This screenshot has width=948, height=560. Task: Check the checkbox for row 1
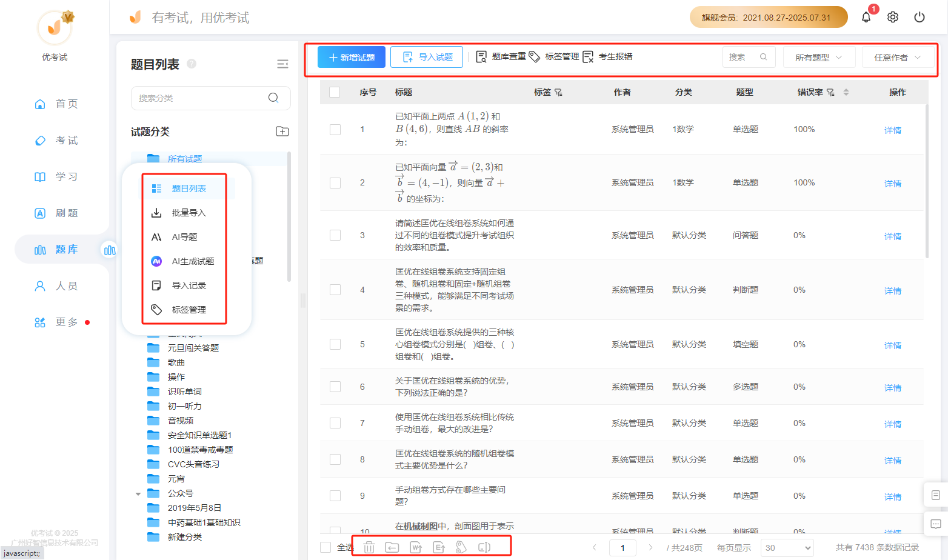pos(335,130)
